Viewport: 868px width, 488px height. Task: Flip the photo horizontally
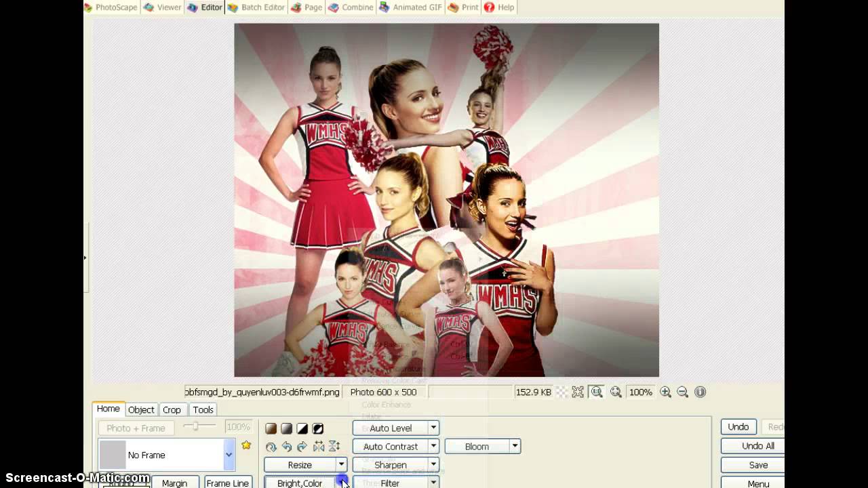pos(319,447)
